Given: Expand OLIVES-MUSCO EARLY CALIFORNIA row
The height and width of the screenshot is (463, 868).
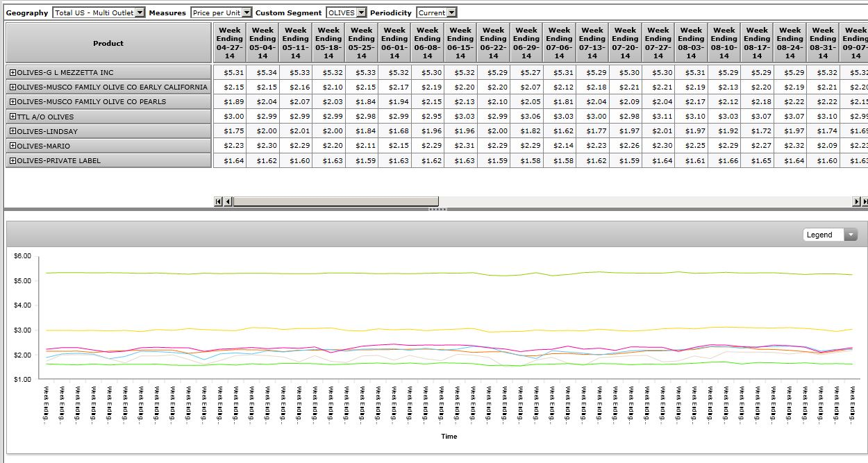Looking at the screenshot, I should click(x=12, y=87).
